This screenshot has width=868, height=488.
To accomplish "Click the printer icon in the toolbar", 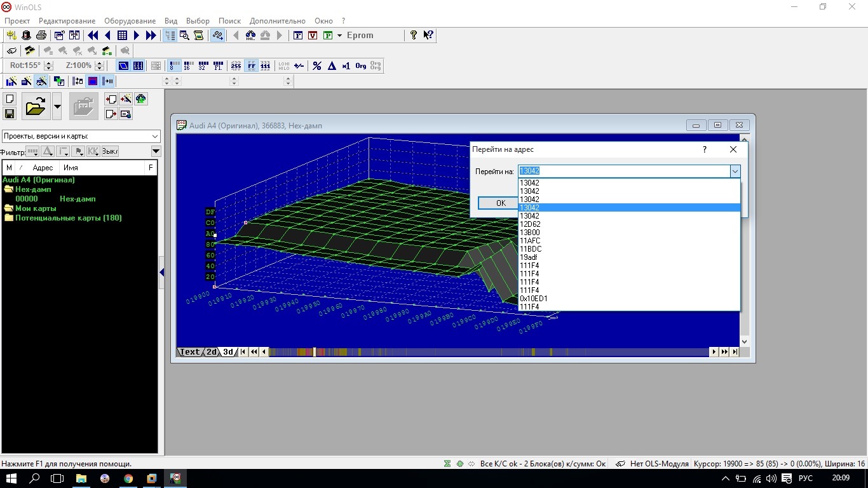I will click(41, 36).
